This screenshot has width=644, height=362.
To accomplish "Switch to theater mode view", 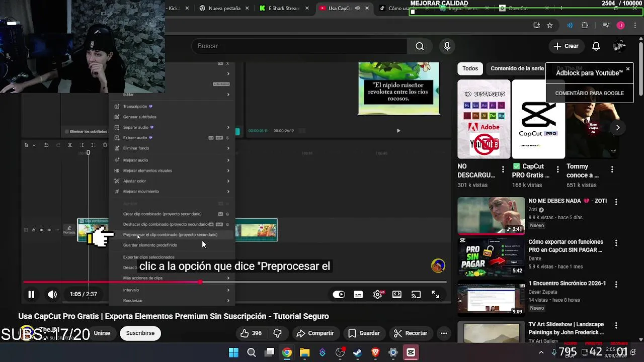I will (x=397, y=295).
